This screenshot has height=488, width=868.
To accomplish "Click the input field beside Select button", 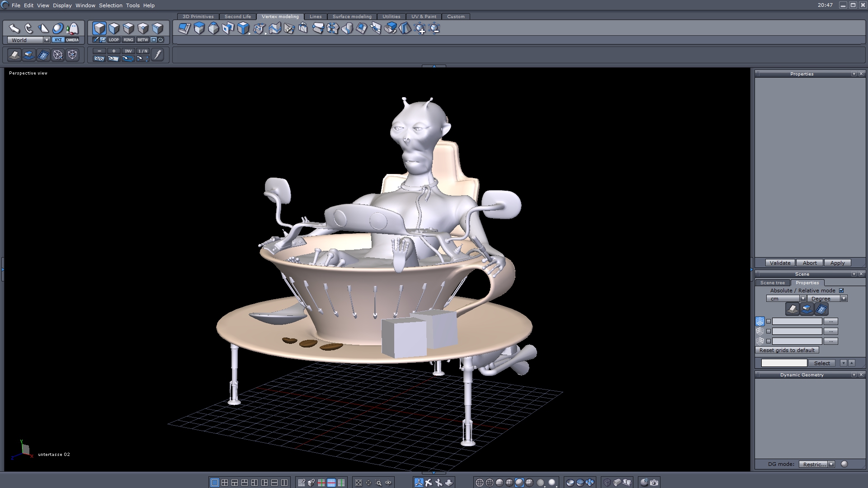I will click(x=784, y=363).
